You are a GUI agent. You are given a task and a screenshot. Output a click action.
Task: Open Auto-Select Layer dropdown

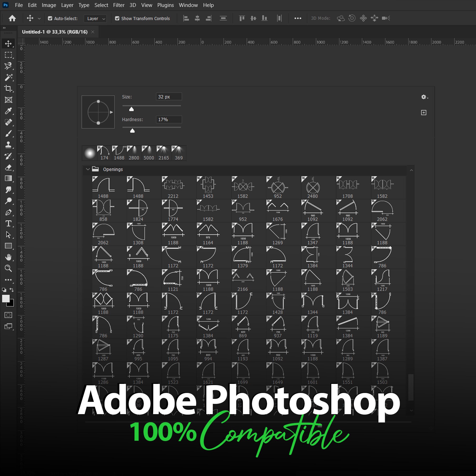coord(95,19)
